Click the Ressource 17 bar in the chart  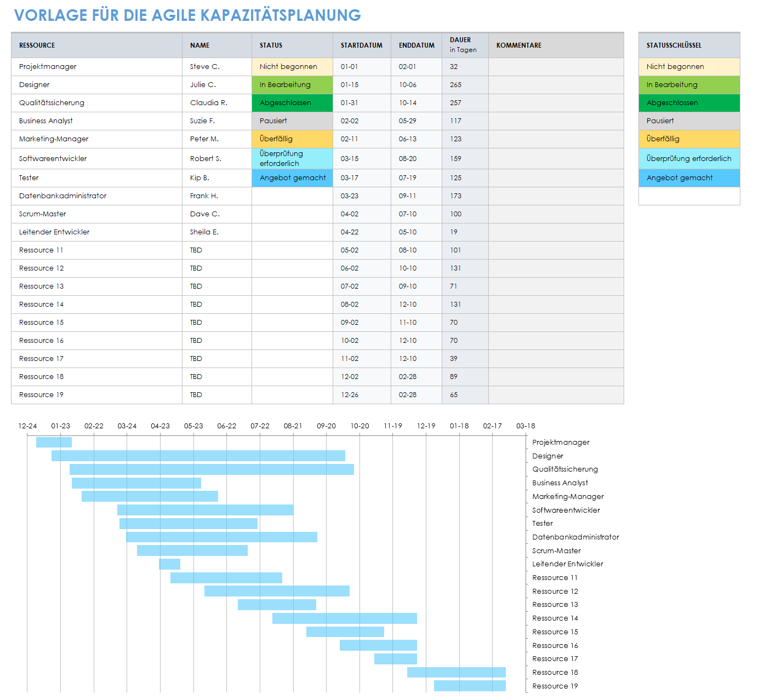pyautogui.click(x=396, y=659)
